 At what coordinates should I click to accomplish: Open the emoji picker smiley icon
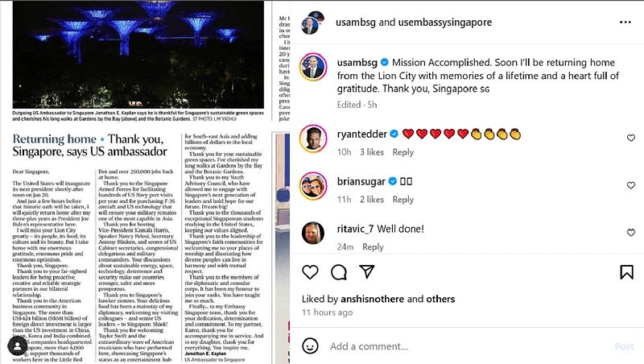click(x=310, y=346)
